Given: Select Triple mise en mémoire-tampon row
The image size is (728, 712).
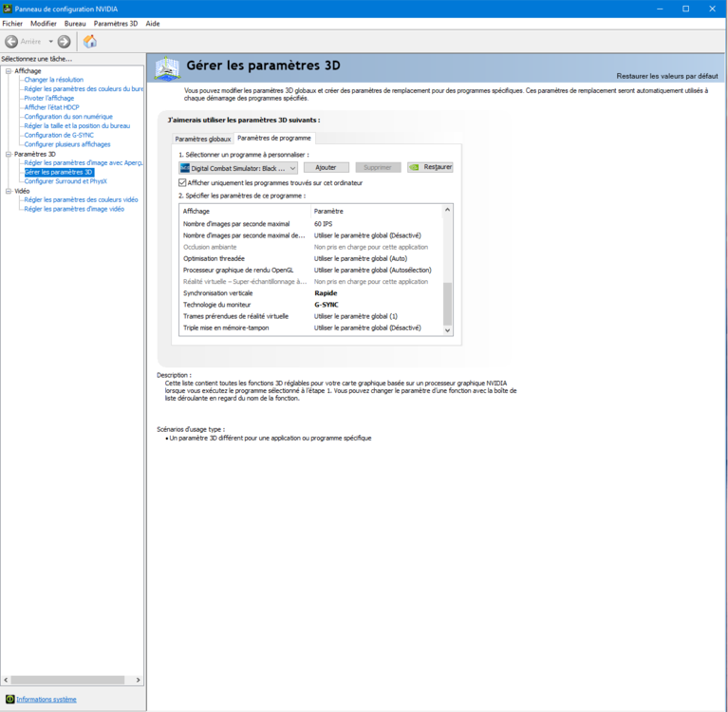Looking at the screenshot, I should pyautogui.click(x=310, y=328).
